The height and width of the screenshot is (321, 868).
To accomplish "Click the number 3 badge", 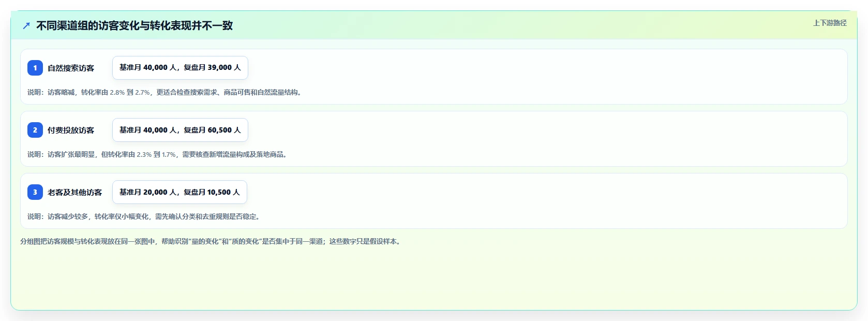I will click(x=35, y=192).
